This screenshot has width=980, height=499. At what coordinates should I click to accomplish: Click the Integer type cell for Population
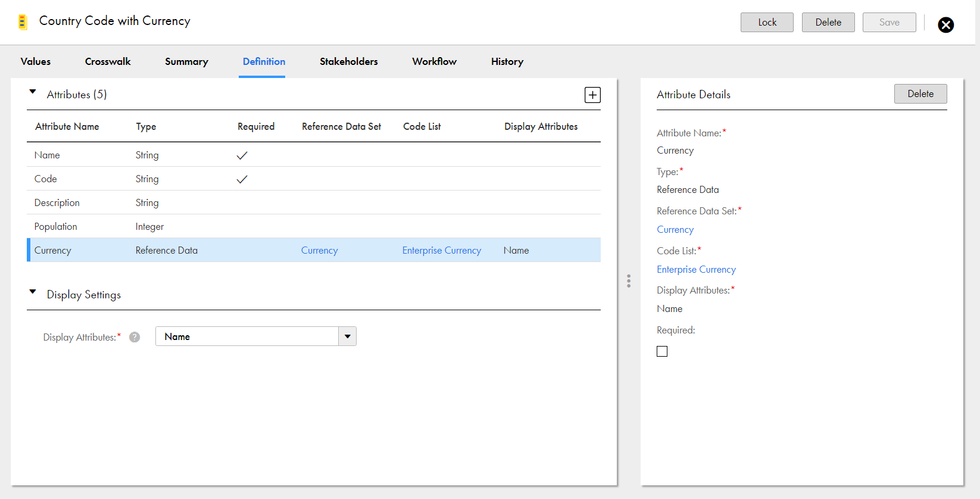coord(149,226)
